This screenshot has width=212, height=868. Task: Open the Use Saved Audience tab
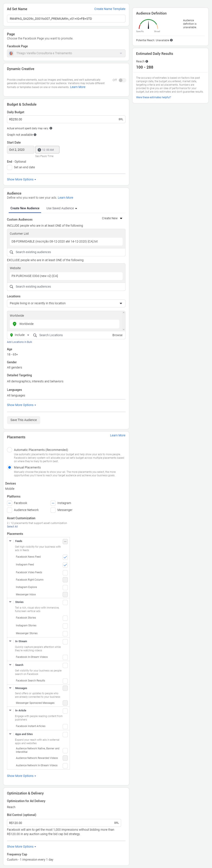(x=62, y=208)
